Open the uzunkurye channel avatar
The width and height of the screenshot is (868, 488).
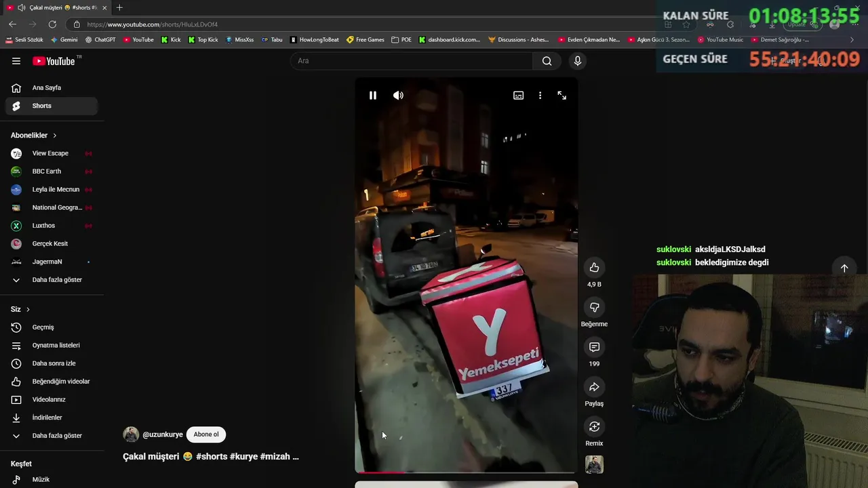[131, 434]
